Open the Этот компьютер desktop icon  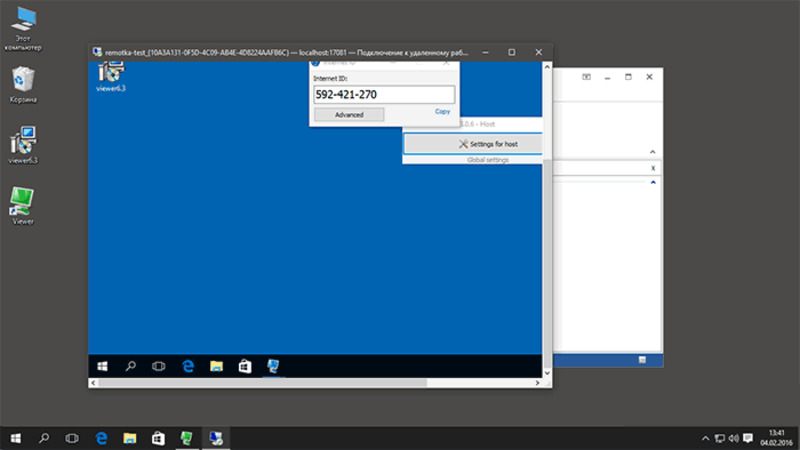(x=23, y=29)
